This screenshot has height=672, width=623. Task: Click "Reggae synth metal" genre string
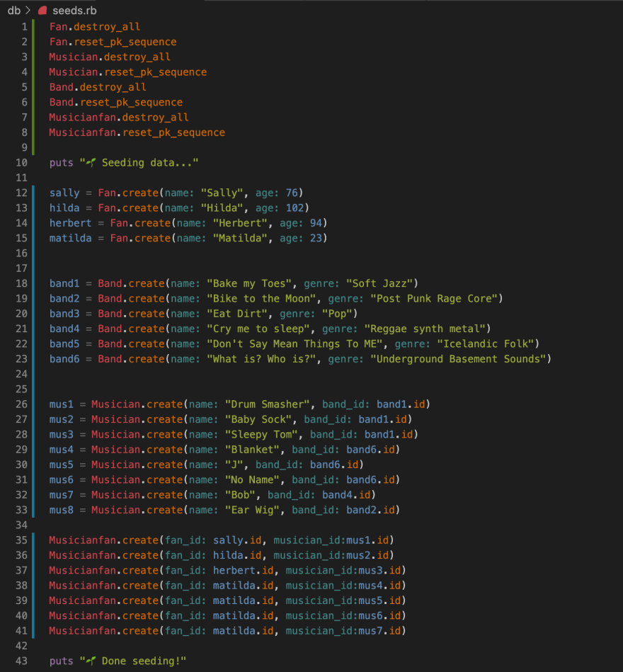tap(425, 329)
